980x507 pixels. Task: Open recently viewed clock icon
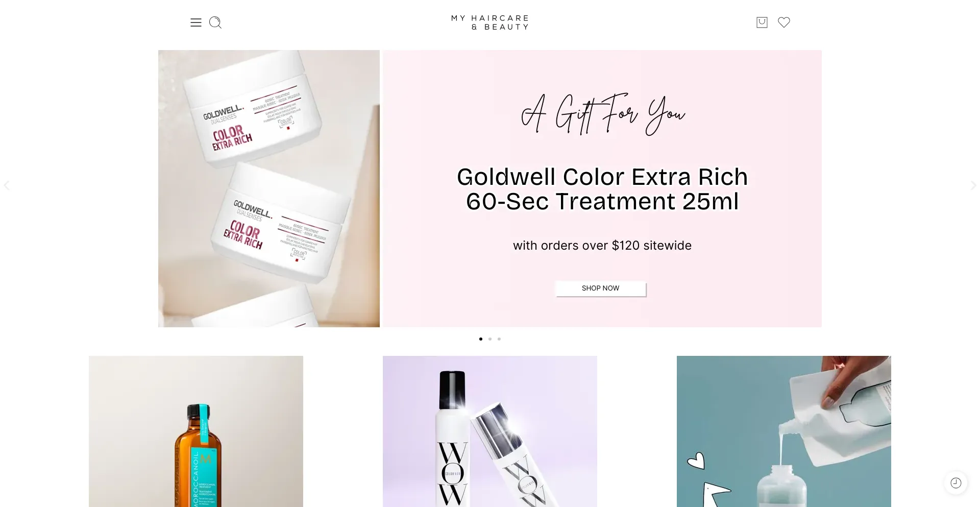pyautogui.click(x=956, y=483)
